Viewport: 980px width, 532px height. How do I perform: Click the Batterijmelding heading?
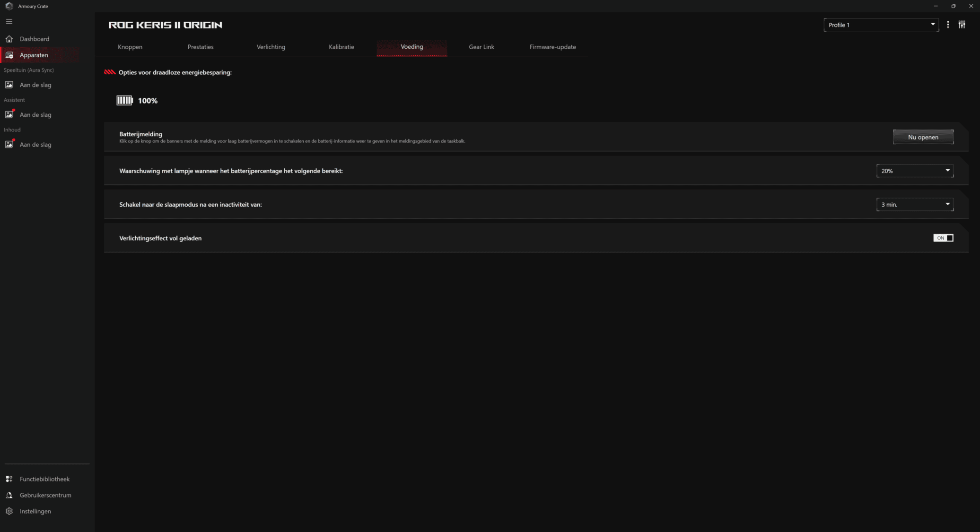140,134
